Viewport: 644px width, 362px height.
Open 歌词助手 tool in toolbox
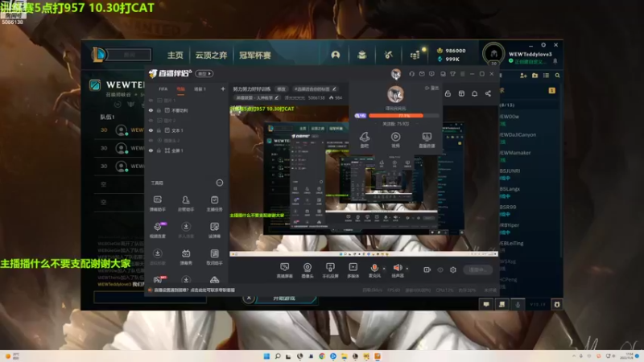214,257
